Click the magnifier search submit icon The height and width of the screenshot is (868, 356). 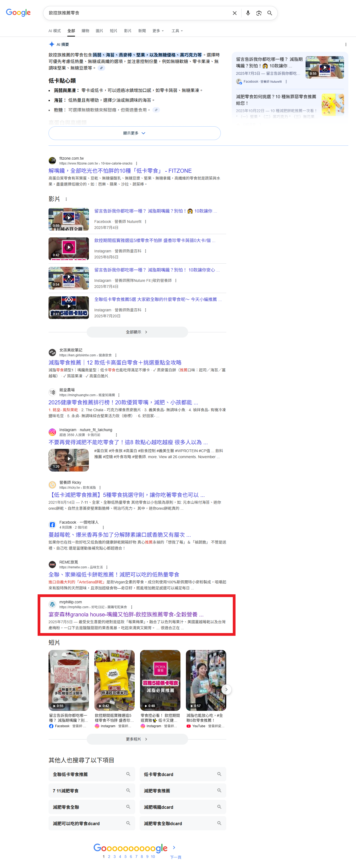click(270, 13)
